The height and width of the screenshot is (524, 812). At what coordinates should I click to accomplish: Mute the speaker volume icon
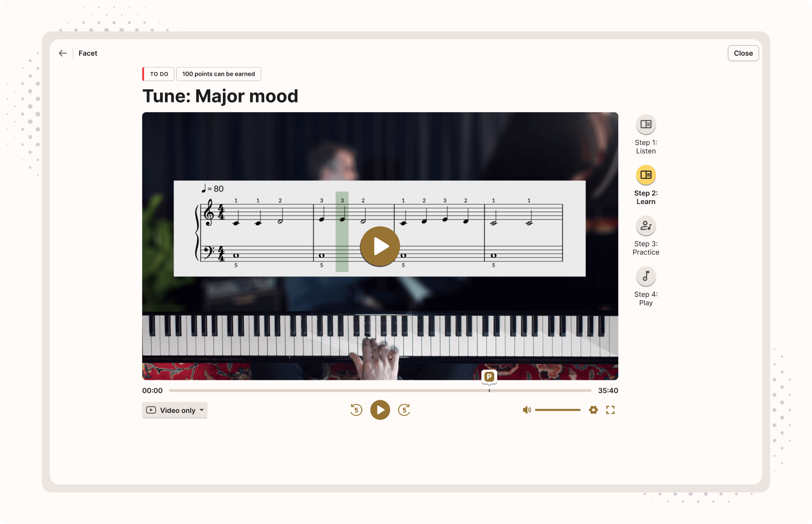point(527,410)
